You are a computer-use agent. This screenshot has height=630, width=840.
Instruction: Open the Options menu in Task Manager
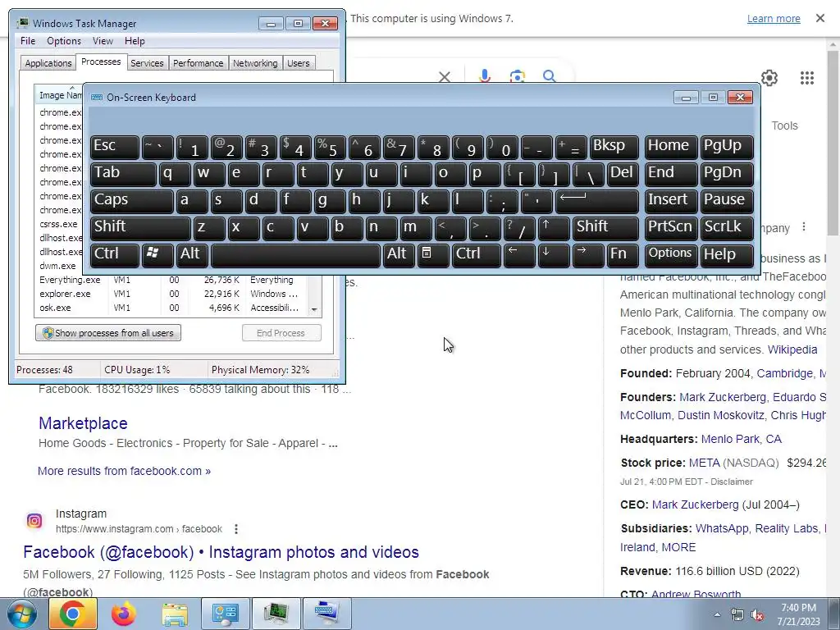[x=64, y=41]
